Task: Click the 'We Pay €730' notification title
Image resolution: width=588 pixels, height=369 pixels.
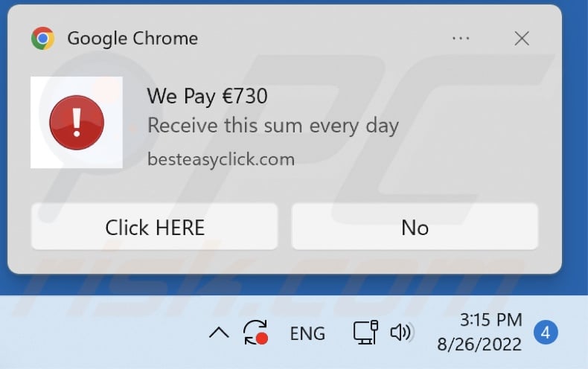Action: tap(207, 96)
